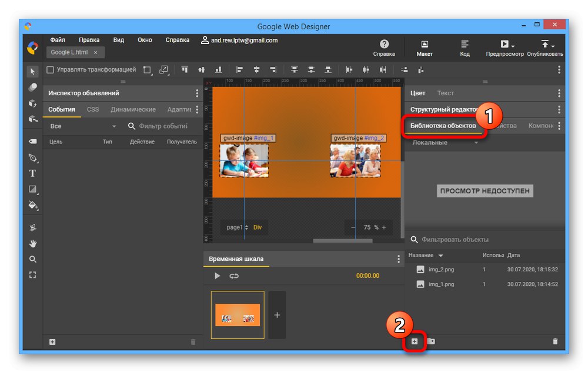The width and height of the screenshot is (588, 373).
Task: Enable the 'Управлять трансформацией' checkbox
Action: (50, 69)
